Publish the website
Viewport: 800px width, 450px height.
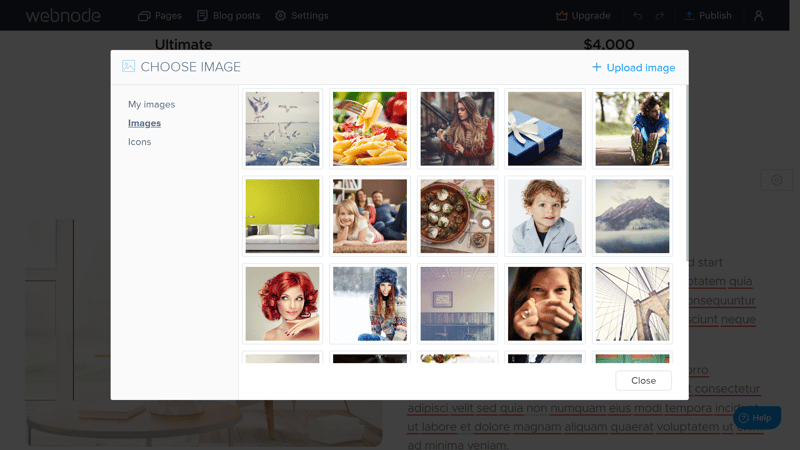(x=708, y=16)
